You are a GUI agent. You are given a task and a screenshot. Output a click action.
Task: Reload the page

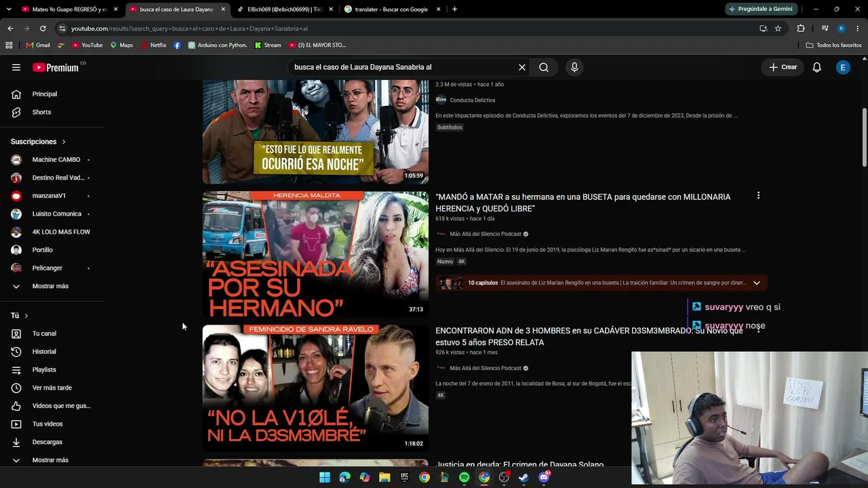click(43, 28)
